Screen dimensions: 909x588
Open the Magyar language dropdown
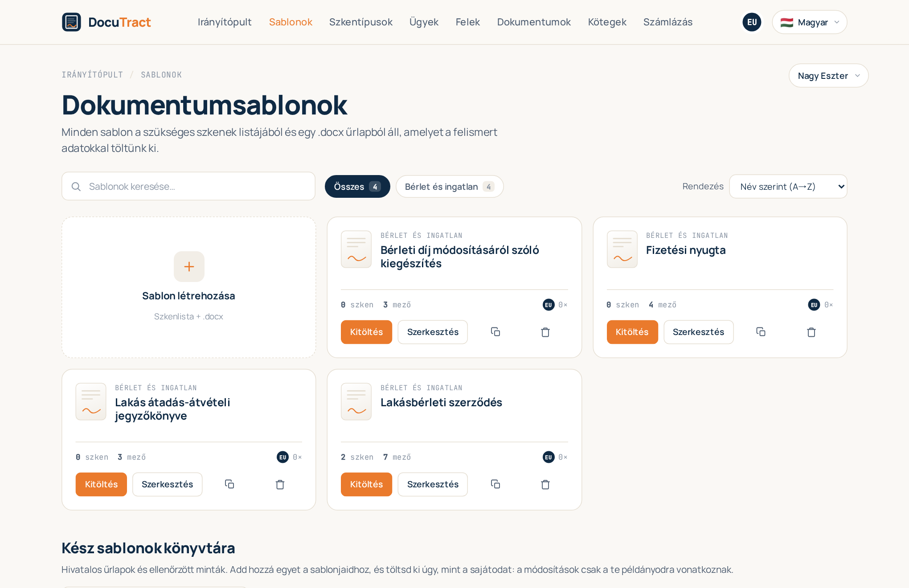[810, 22]
